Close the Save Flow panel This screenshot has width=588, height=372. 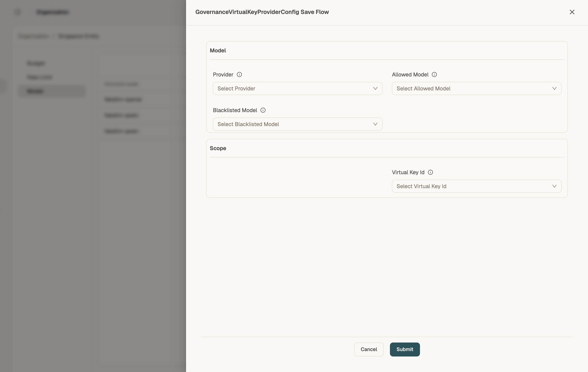pyautogui.click(x=572, y=12)
